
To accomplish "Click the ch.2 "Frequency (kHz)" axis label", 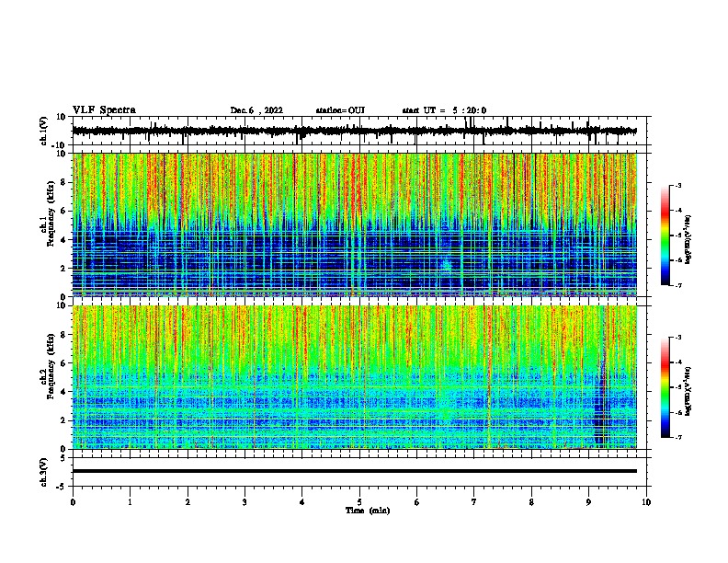I will [50, 366].
